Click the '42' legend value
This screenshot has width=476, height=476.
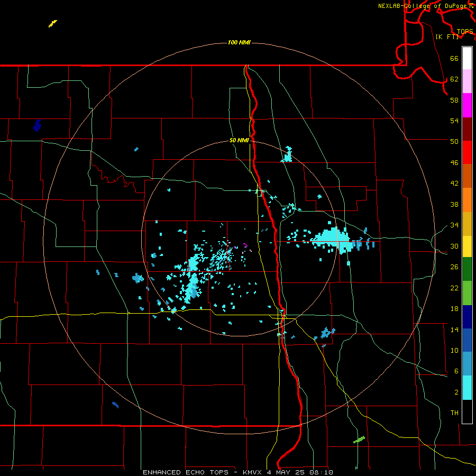click(454, 184)
